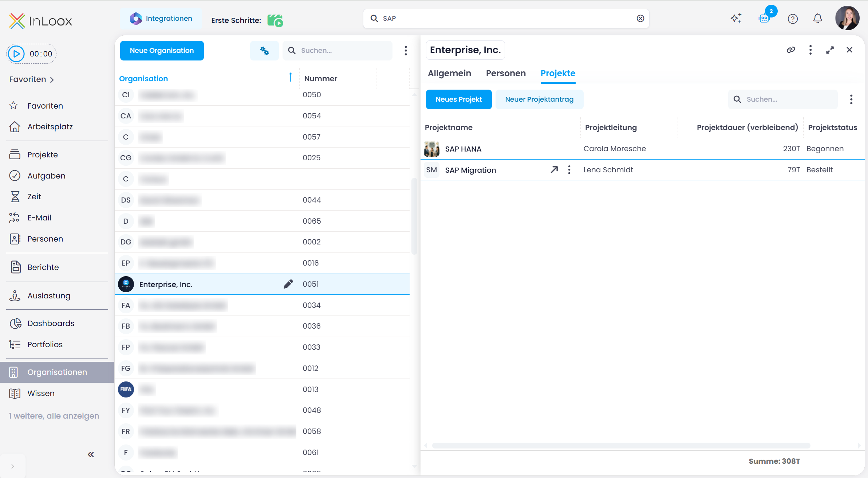This screenshot has height=478, width=868.
Task: Select the row numbered 0013 with FIFA logo
Action: click(262, 389)
